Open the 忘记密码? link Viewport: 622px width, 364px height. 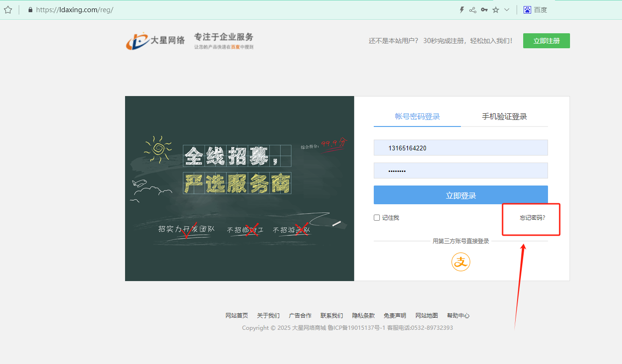point(533,218)
